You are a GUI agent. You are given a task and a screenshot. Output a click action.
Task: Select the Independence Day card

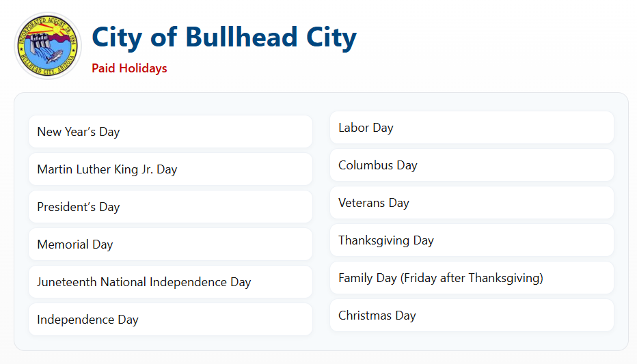171,320
